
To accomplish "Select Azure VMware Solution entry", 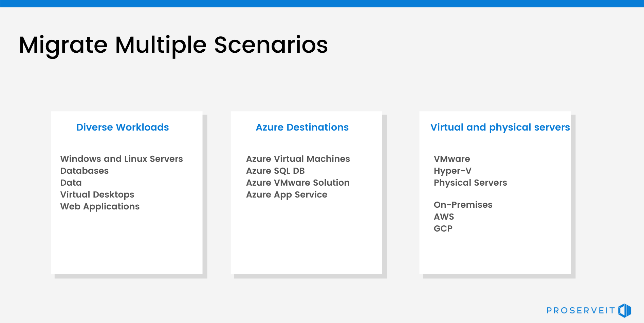I will tap(298, 183).
